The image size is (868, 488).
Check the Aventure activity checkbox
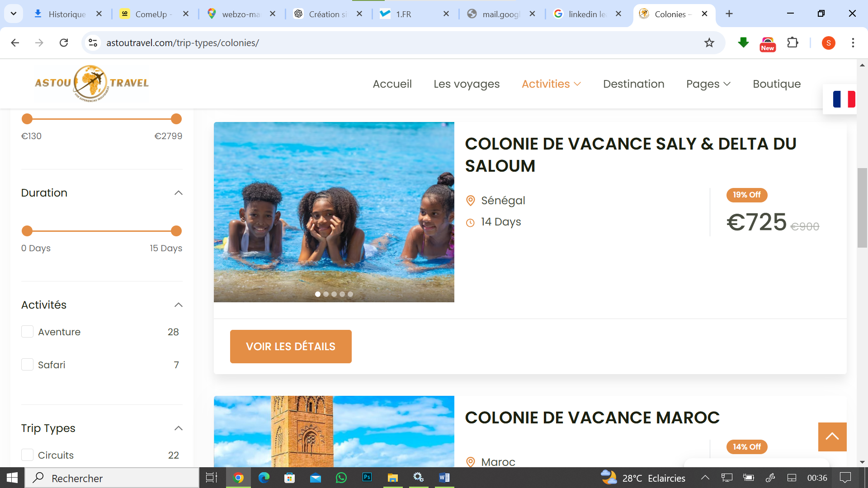tap(28, 332)
